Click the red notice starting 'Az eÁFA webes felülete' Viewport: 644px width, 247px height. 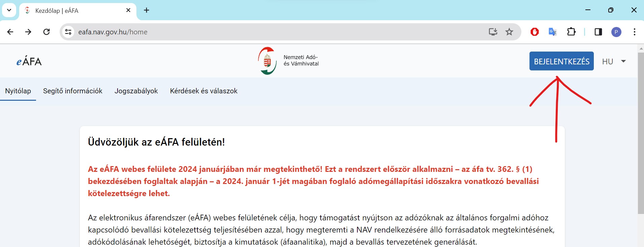tap(313, 181)
